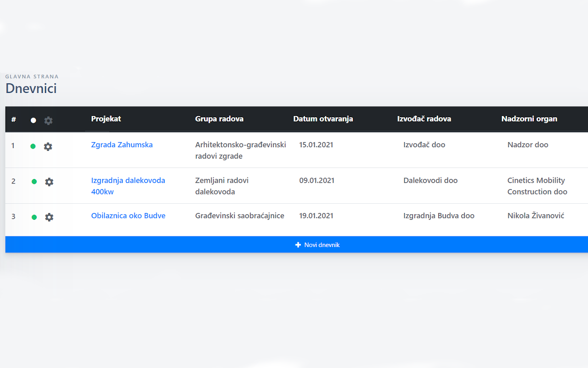
Task: Click the 15.01.2021 date cell
Action: pos(316,145)
